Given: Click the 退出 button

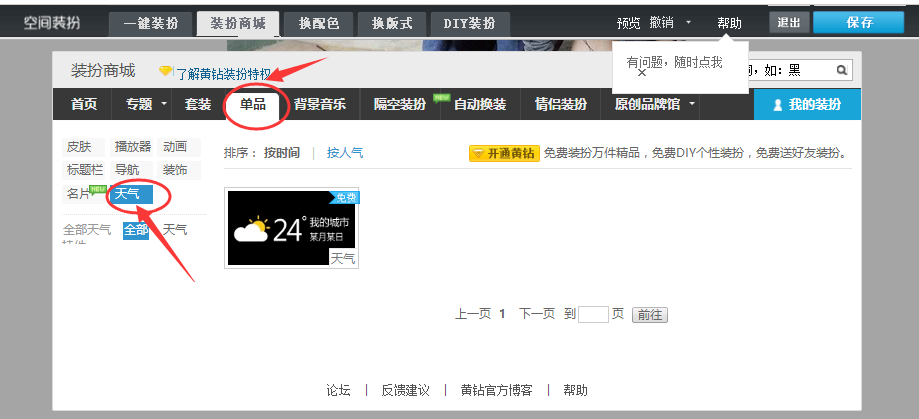Looking at the screenshot, I should tap(789, 23).
